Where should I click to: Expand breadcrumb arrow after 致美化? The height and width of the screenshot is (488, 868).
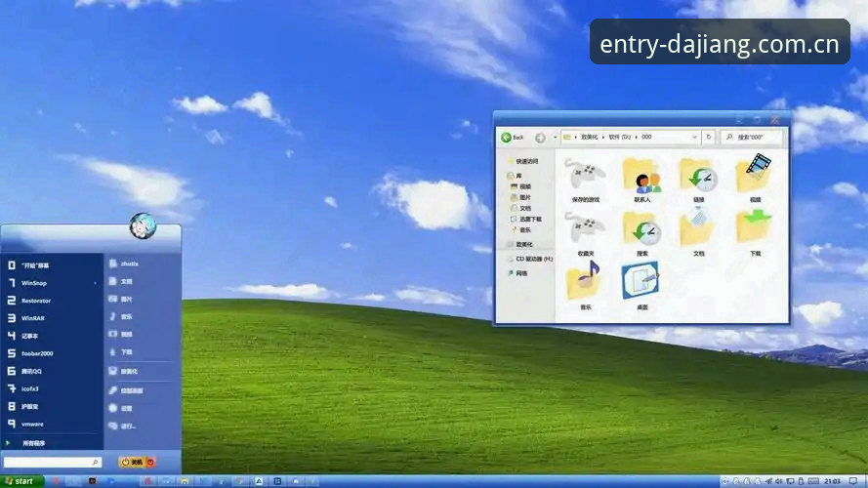[603, 137]
